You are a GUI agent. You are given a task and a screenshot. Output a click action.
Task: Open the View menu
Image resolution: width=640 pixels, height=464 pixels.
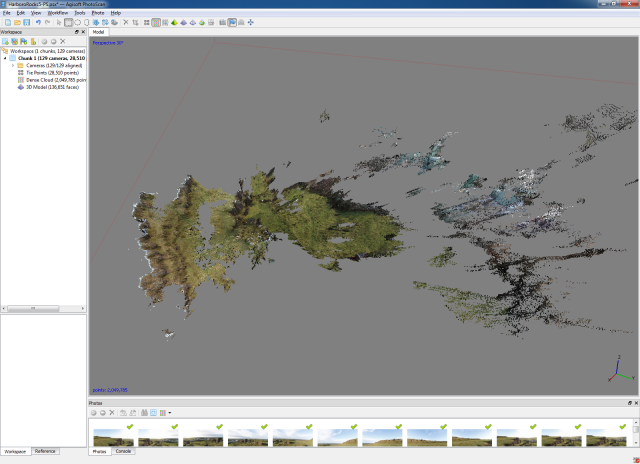pyautogui.click(x=36, y=13)
